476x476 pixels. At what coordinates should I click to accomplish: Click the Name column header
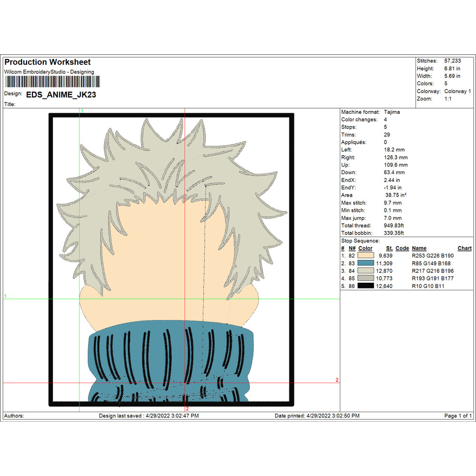point(419,248)
